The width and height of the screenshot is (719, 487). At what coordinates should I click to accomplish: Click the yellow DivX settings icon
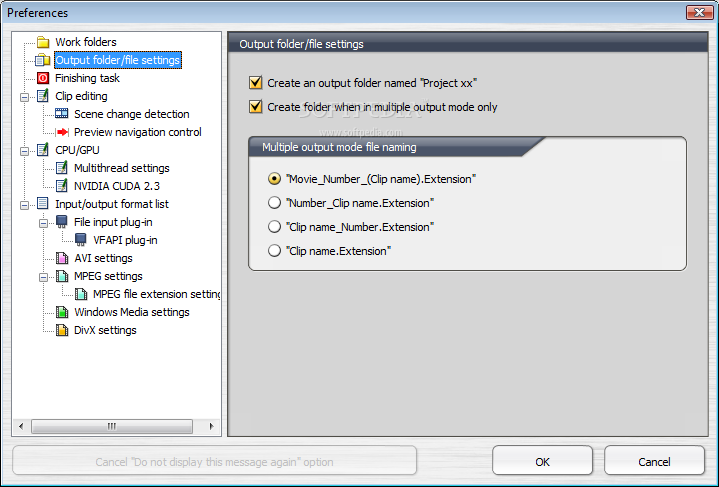coord(62,330)
